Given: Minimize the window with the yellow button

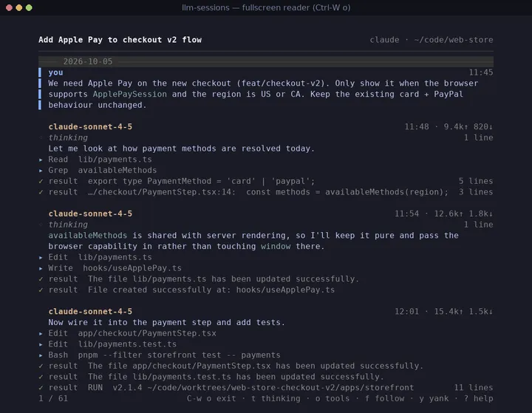Looking at the screenshot, I should [x=19, y=7].
